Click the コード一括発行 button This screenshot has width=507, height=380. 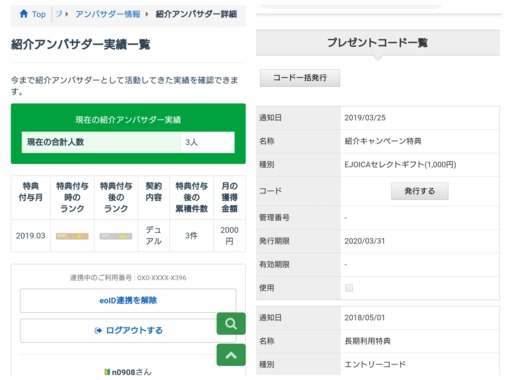pos(300,78)
